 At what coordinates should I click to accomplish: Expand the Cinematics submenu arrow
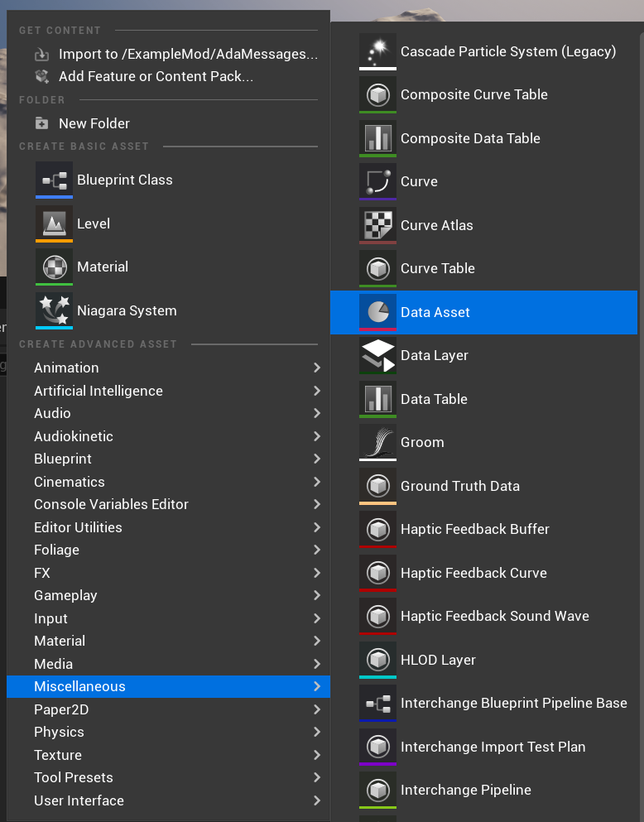[x=316, y=483]
